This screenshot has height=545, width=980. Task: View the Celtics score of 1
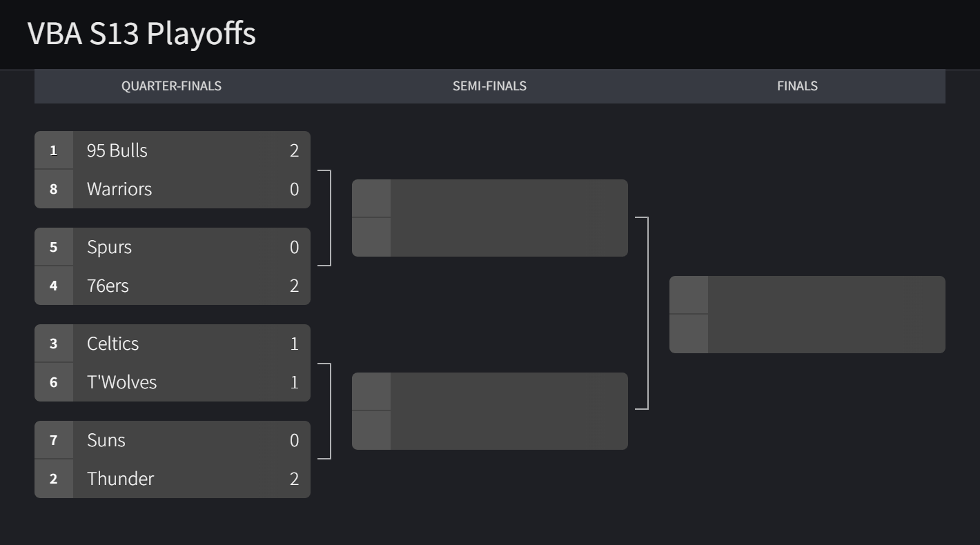[x=294, y=344]
